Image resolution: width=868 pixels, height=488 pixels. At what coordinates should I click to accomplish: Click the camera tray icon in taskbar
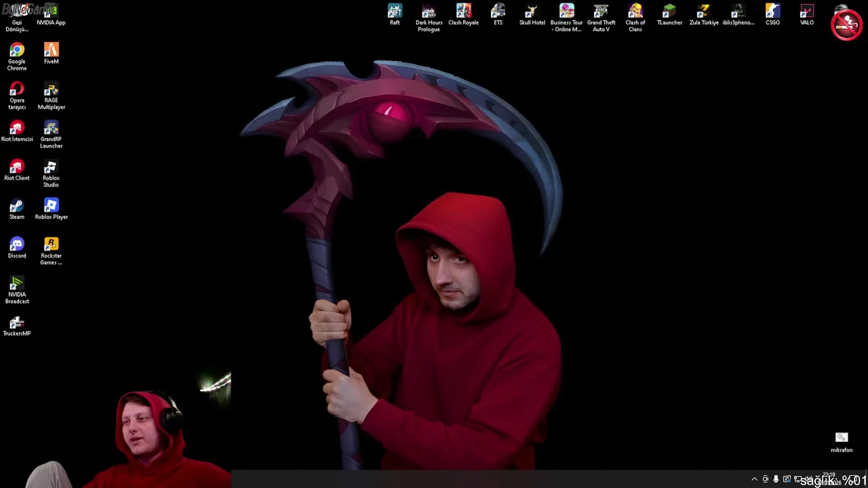(766, 479)
